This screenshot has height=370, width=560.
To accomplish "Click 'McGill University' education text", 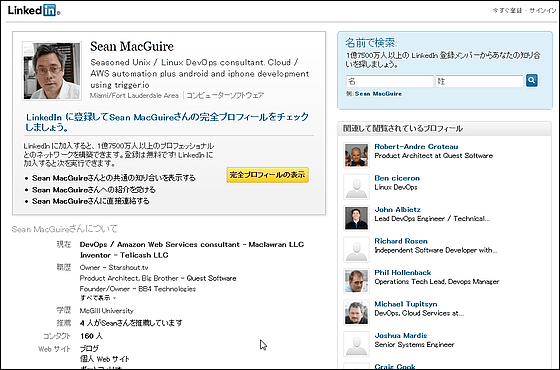I will [106, 311].
